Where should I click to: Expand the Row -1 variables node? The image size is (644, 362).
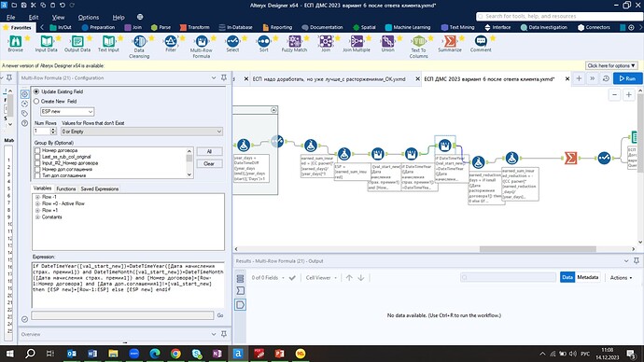click(x=37, y=197)
